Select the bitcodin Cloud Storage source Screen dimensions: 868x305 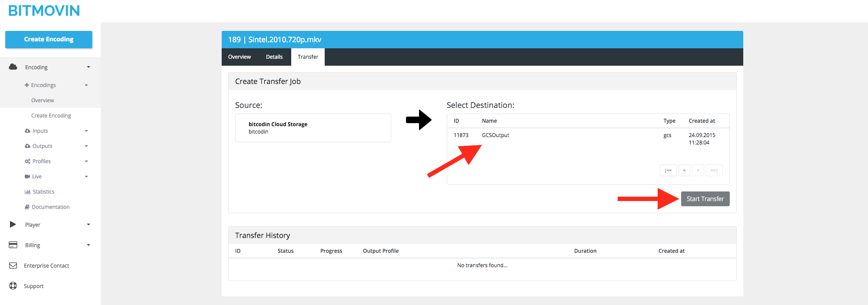point(313,128)
